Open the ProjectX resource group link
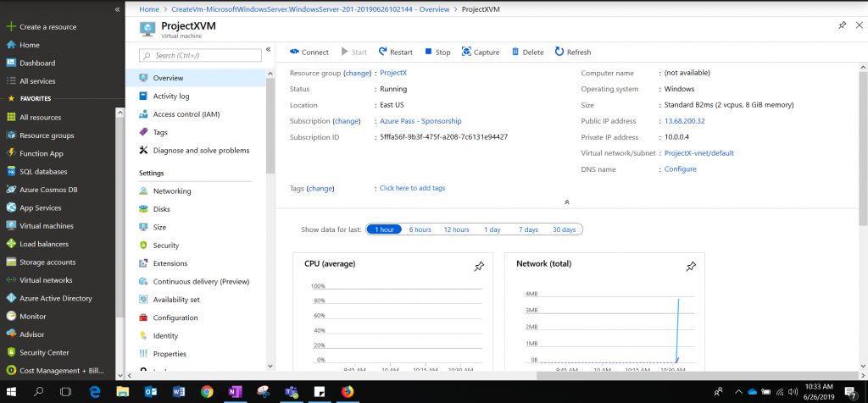868x403 pixels. pyautogui.click(x=393, y=73)
